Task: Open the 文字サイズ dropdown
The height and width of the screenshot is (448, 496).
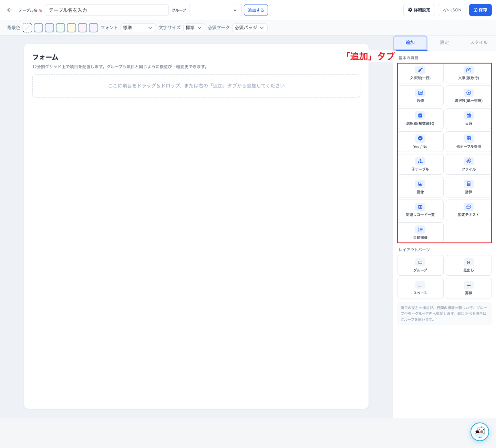Action: point(194,28)
